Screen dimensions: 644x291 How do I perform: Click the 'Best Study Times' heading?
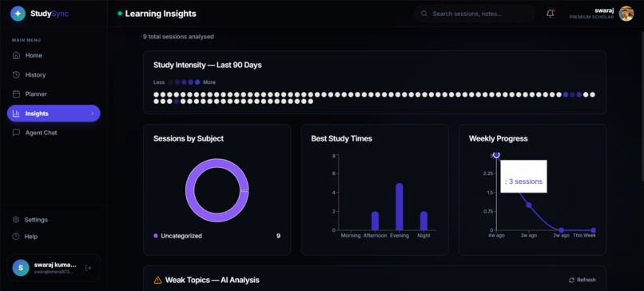(342, 138)
